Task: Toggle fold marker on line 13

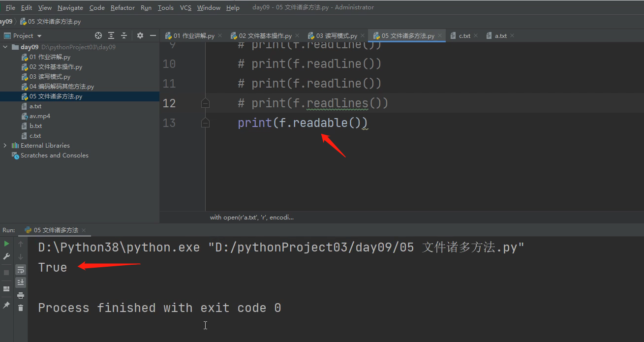Action: 205,123
